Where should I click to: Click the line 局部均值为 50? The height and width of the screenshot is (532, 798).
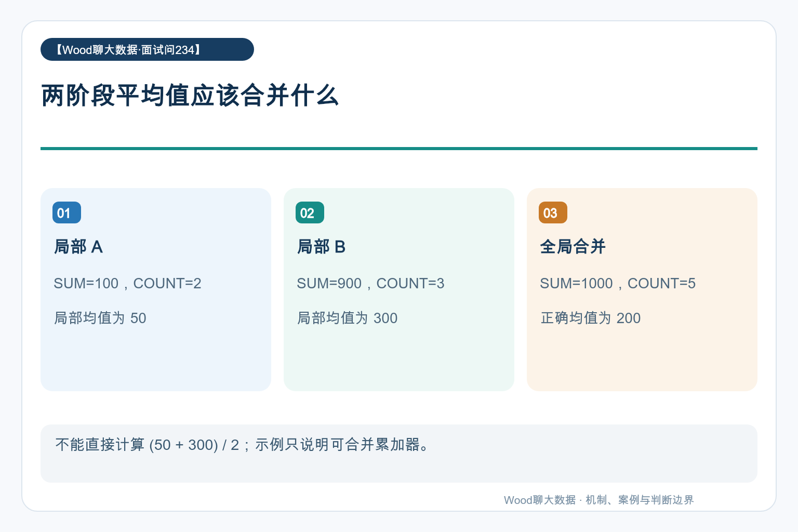pyautogui.click(x=100, y=318)
